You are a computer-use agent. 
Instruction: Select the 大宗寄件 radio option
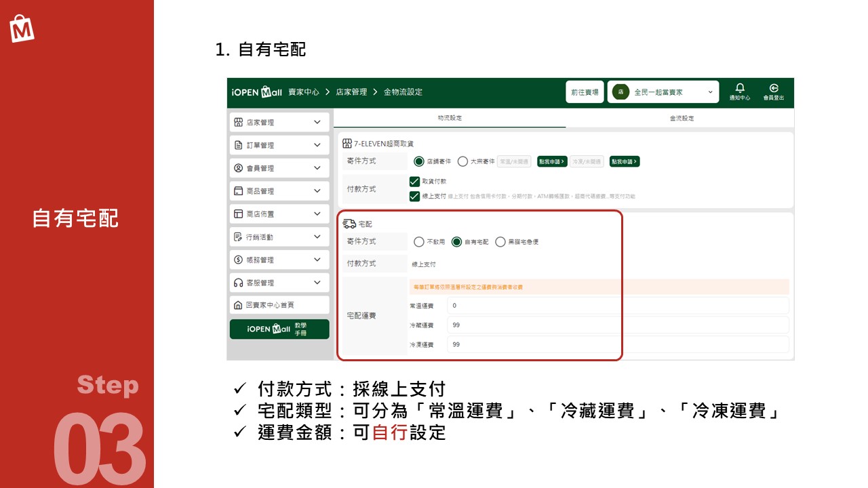pos(462,161)
